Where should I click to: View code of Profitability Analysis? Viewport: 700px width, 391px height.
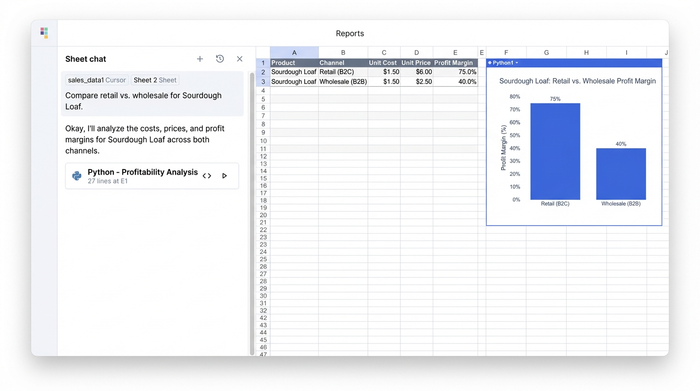tap(207, 176)
